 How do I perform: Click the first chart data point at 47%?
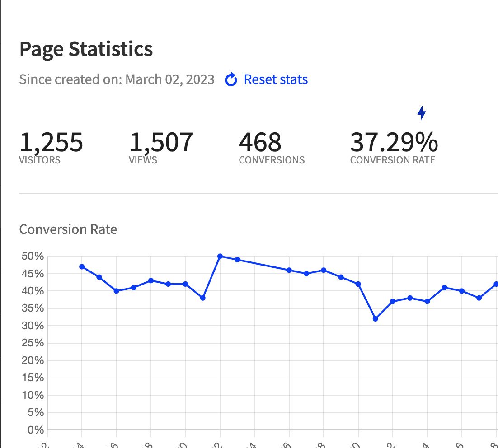82,267
